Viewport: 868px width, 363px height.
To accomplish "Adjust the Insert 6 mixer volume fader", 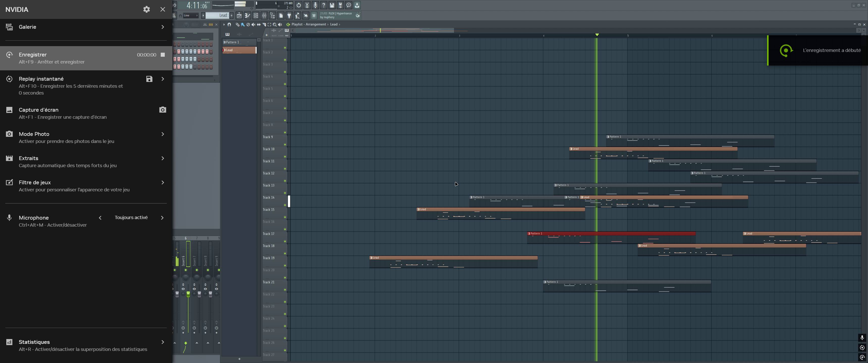I will 188,294.
